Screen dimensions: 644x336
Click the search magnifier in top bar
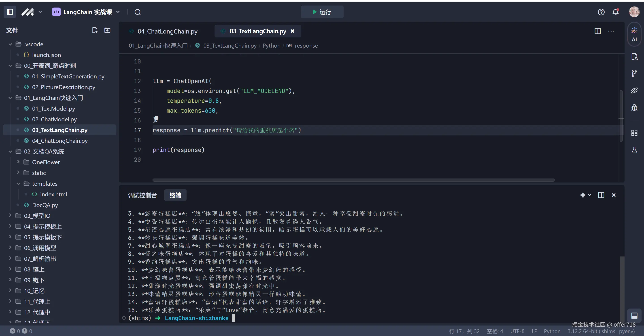coord(138,12)
